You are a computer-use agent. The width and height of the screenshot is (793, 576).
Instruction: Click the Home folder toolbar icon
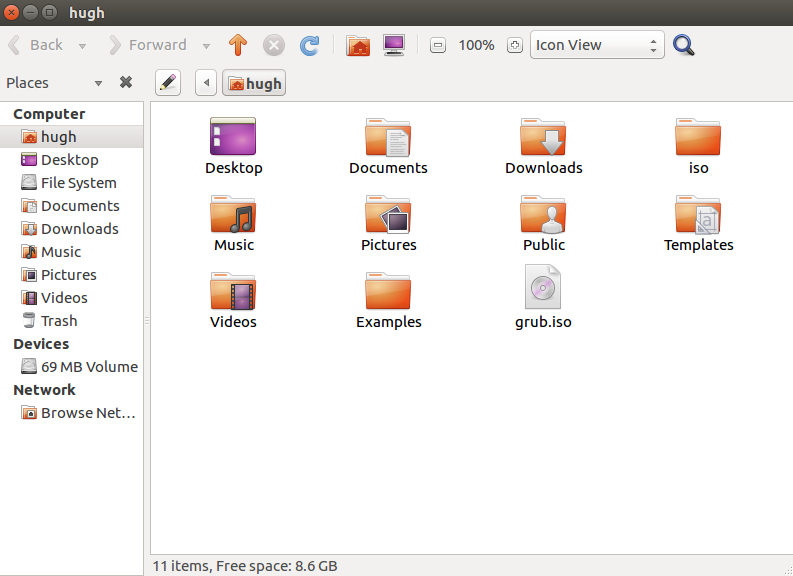point(358,45)
